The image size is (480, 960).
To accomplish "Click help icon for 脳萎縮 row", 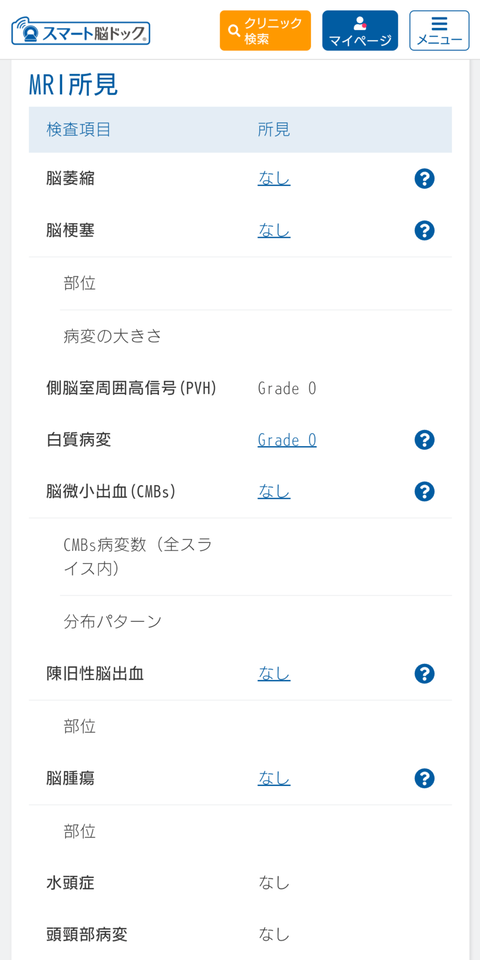I will pos(424,179).
